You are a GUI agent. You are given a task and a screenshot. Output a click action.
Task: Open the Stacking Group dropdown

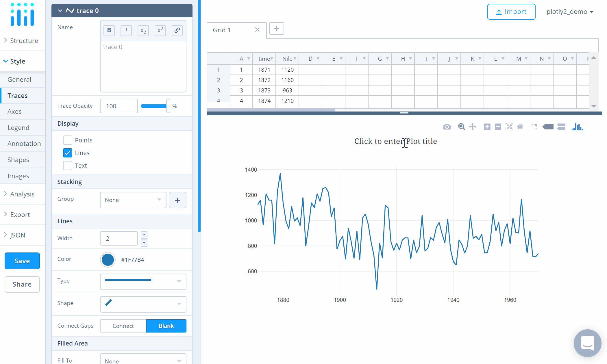132,200
